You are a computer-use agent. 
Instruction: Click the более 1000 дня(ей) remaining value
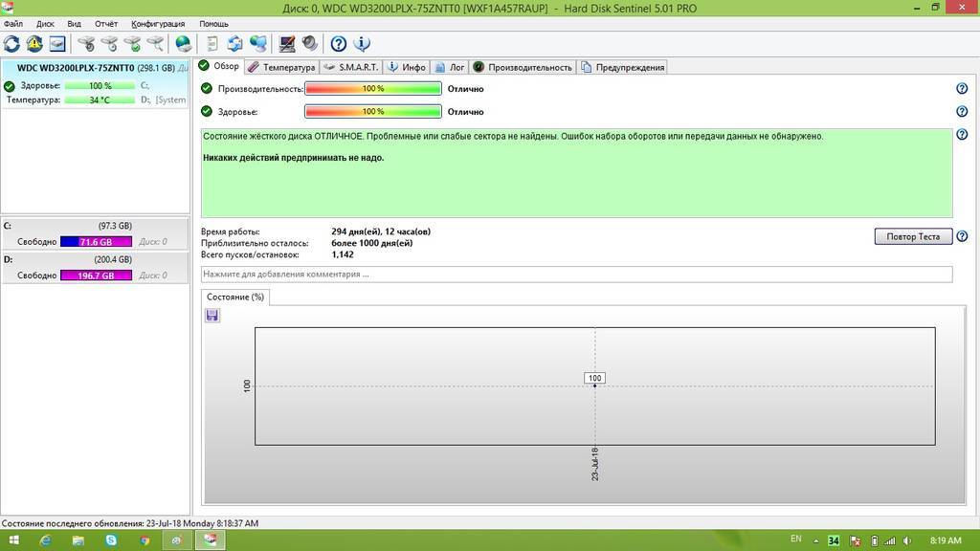click(372, 243)
